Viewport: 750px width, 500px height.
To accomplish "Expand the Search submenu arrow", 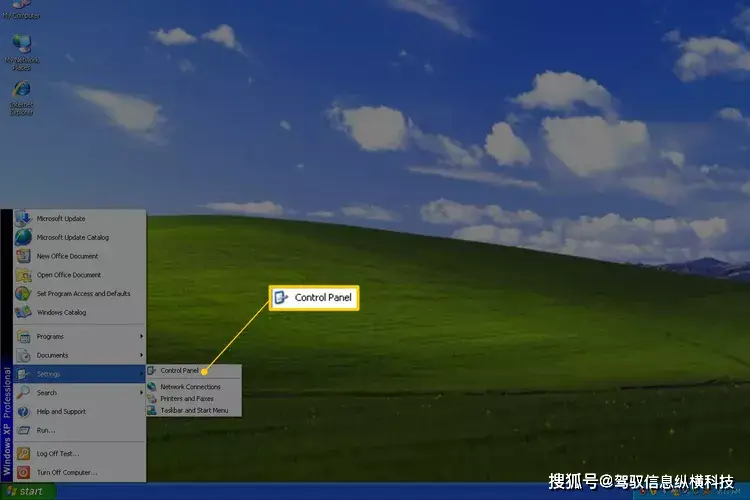I will tap(141, 392).
